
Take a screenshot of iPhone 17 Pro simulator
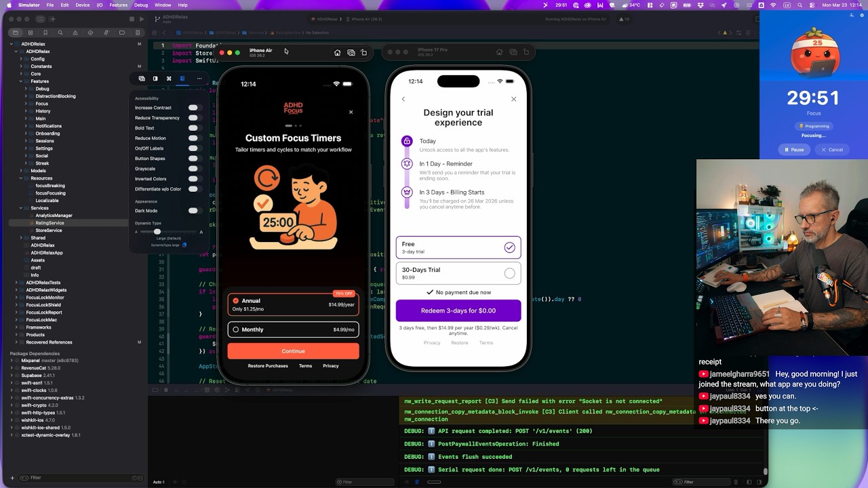(x=513, y=52)
